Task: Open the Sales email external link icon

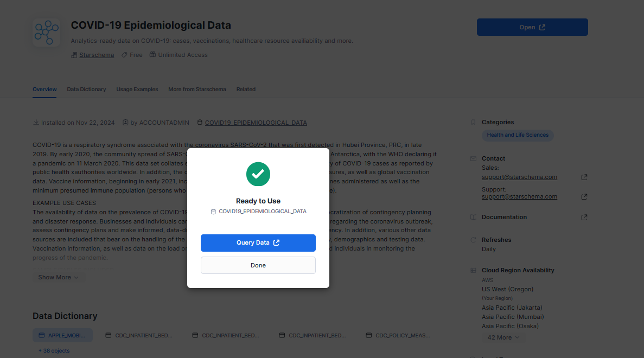Action: click(584, 177)
